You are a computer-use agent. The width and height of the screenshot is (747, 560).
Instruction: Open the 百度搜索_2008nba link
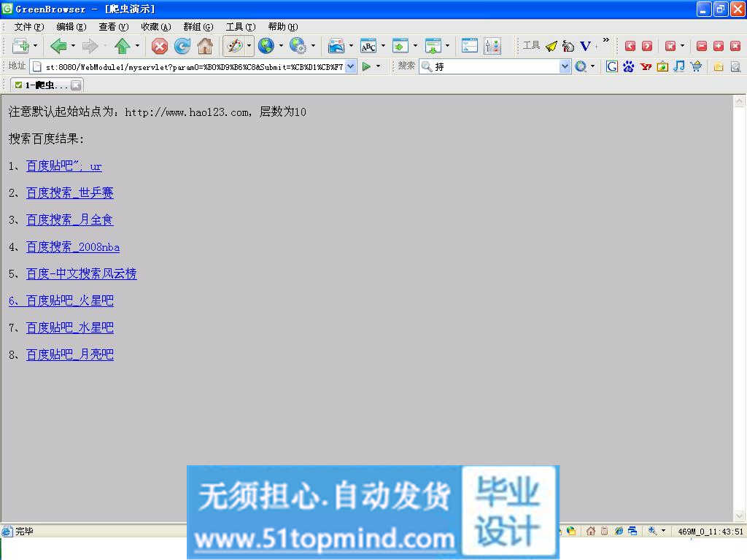tap(73, 247)
